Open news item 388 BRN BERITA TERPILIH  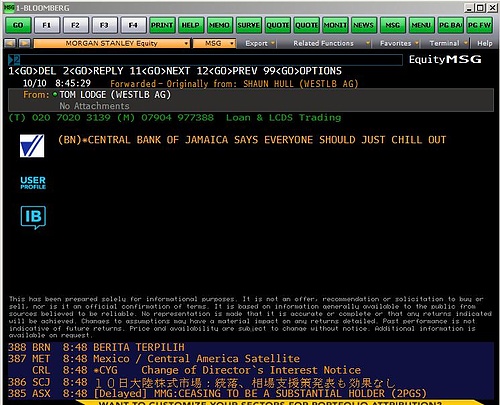pos(251,347)
